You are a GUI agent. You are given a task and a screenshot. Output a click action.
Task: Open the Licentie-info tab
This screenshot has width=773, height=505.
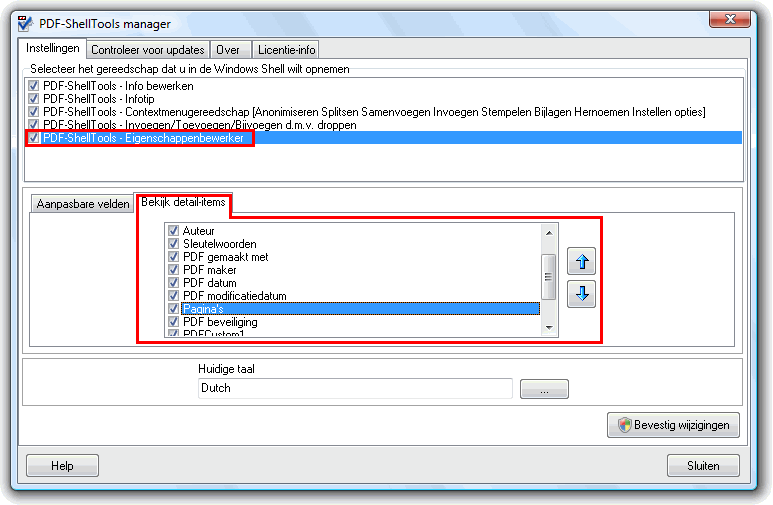click(286, 50)
